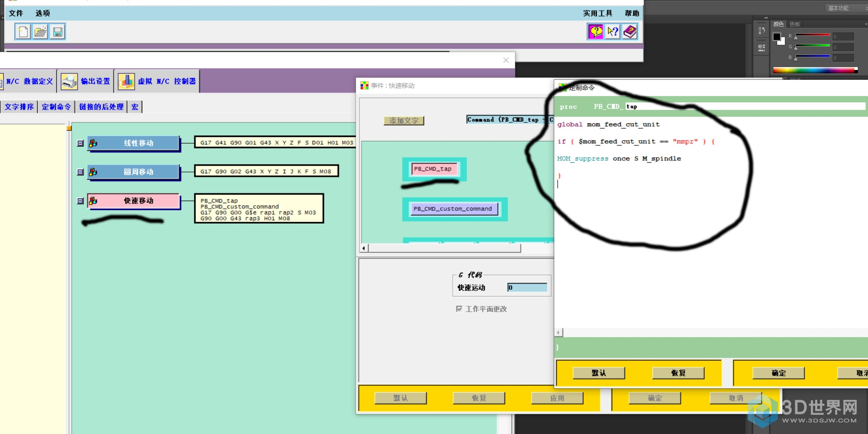
Task: Click the Save file disk icon
Action: 58,32
